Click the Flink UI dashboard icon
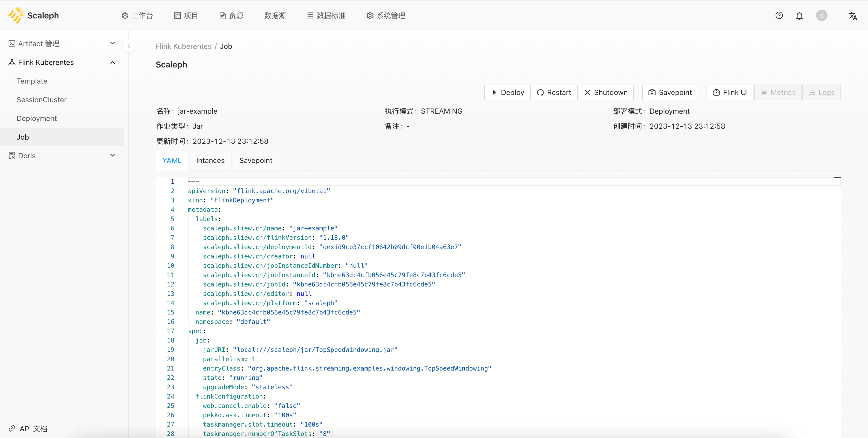 click(716, 92)
